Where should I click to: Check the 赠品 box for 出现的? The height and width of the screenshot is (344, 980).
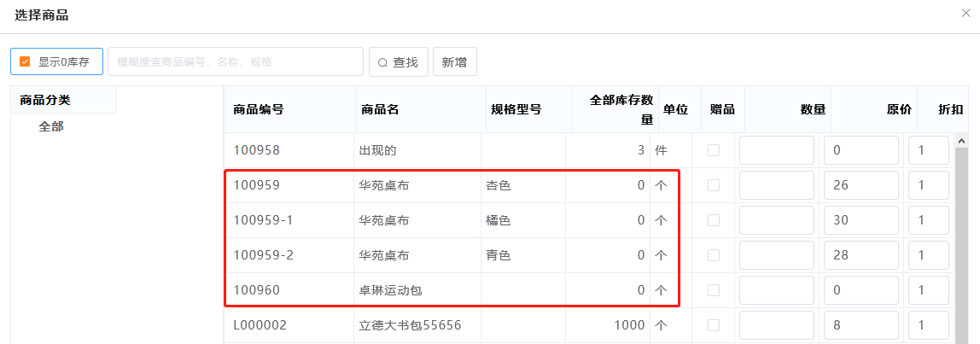coord(714,150)
